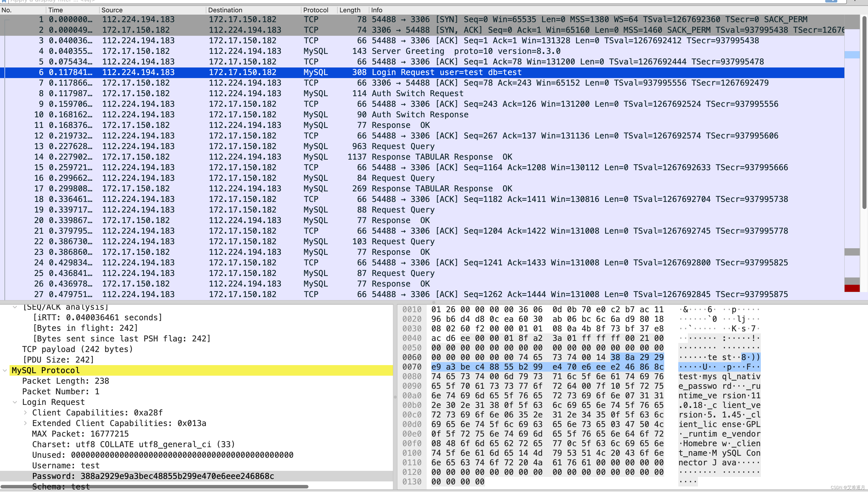Select the Packet Number: 1 field
The width and height of the screenshot is (868, 492).
point(196,392)
